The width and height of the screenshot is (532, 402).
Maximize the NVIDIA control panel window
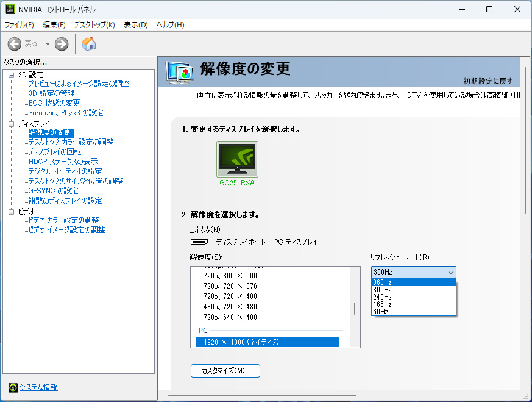pyautogui.click(x=489, y=9)
